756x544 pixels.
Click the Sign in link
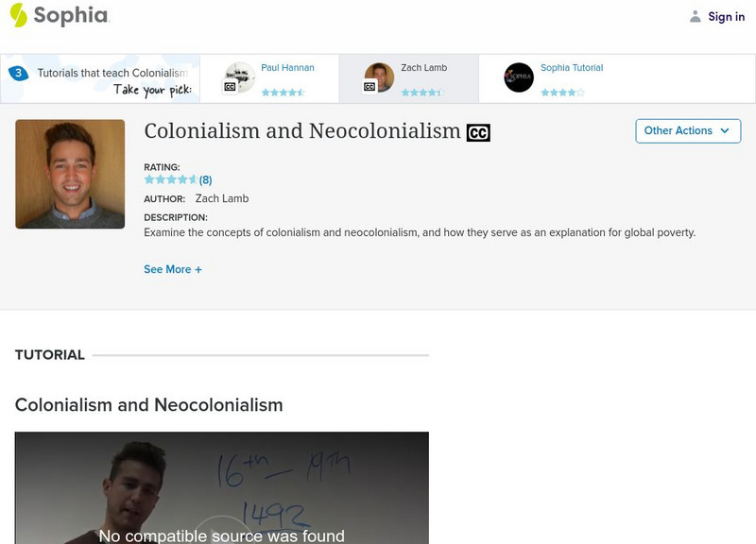(x=726, y=17)
